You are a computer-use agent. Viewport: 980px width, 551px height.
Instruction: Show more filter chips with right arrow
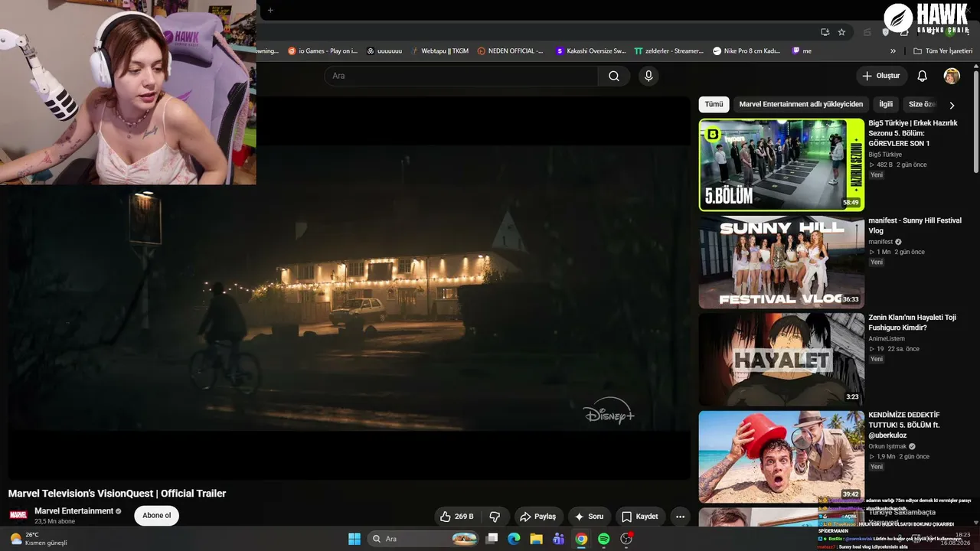(952, 105)
